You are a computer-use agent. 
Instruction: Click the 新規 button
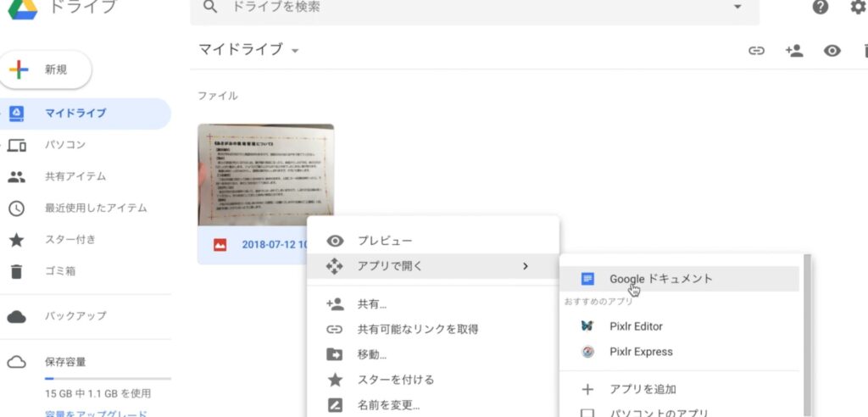tap(45, 69)
